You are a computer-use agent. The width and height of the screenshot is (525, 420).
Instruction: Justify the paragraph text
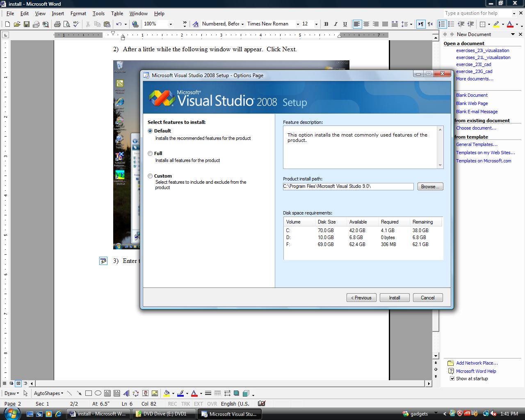(x=385, y=24)
